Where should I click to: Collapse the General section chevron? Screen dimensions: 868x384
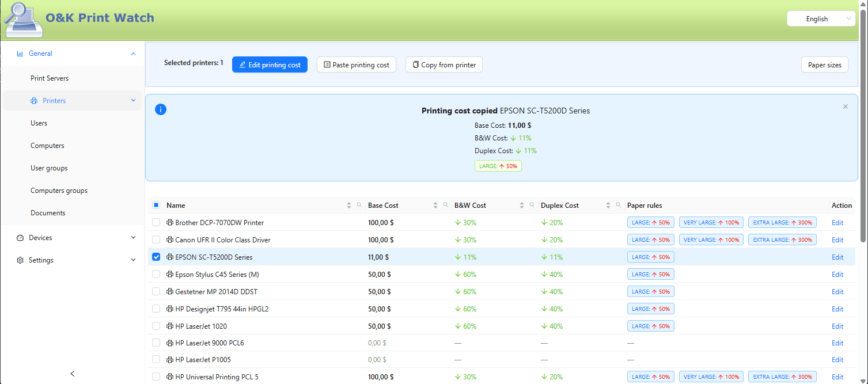(x=133, y=54)
